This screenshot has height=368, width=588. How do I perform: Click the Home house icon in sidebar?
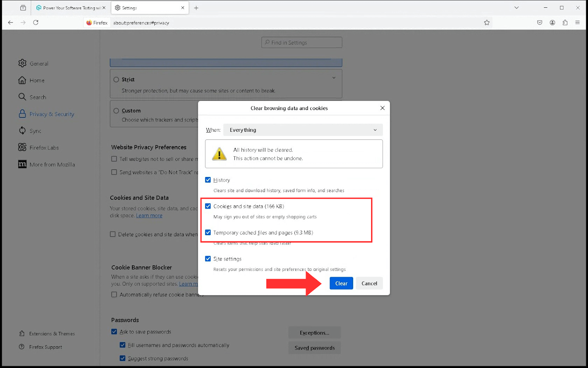[x=22, y=80]
